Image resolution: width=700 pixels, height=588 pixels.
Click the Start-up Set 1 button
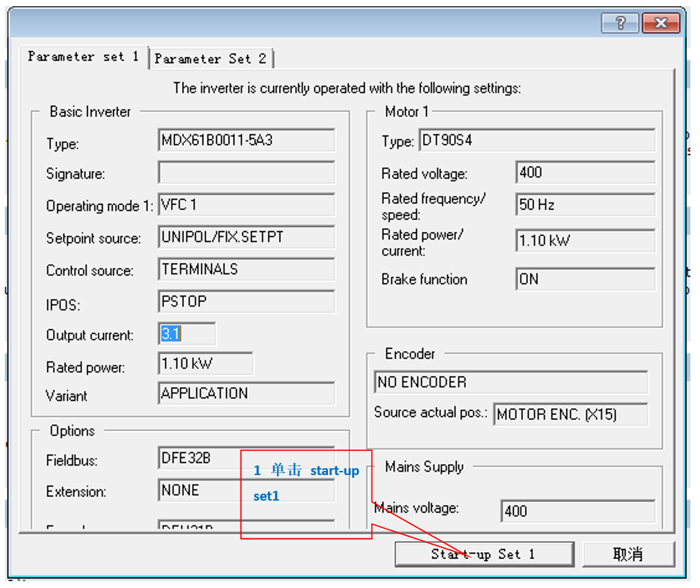tap(484, 554)
